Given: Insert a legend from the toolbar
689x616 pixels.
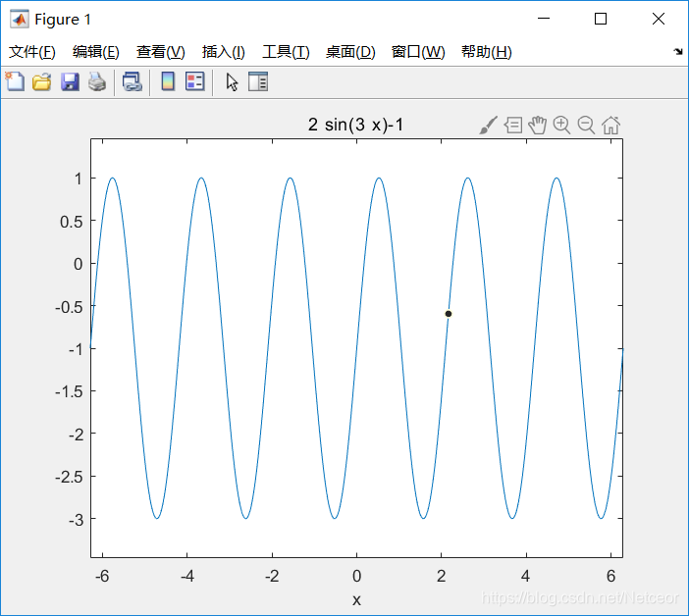Looking at the screenshot, I should 195,81.
